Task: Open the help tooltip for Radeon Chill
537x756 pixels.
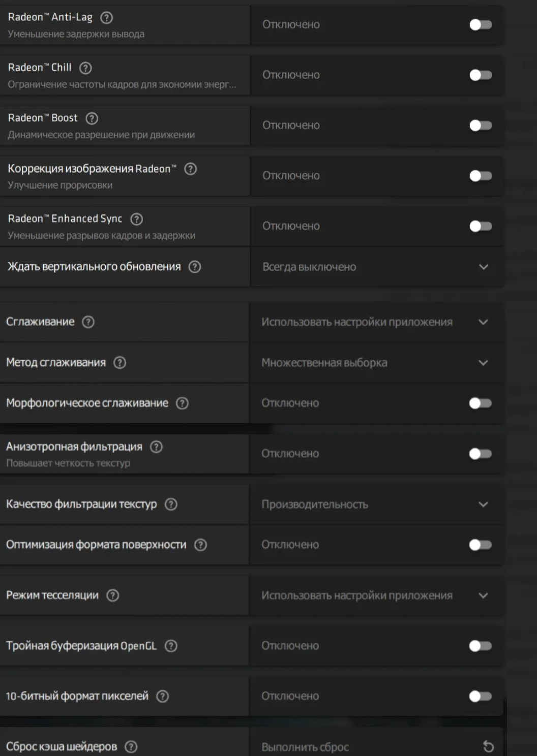Action: pos(85,68)
